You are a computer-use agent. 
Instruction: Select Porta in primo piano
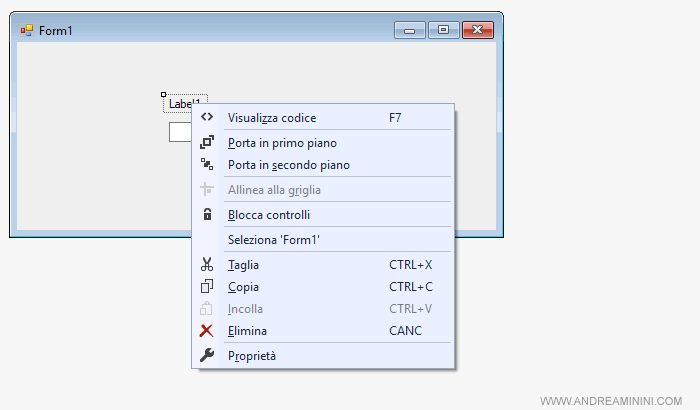[282, 143]
